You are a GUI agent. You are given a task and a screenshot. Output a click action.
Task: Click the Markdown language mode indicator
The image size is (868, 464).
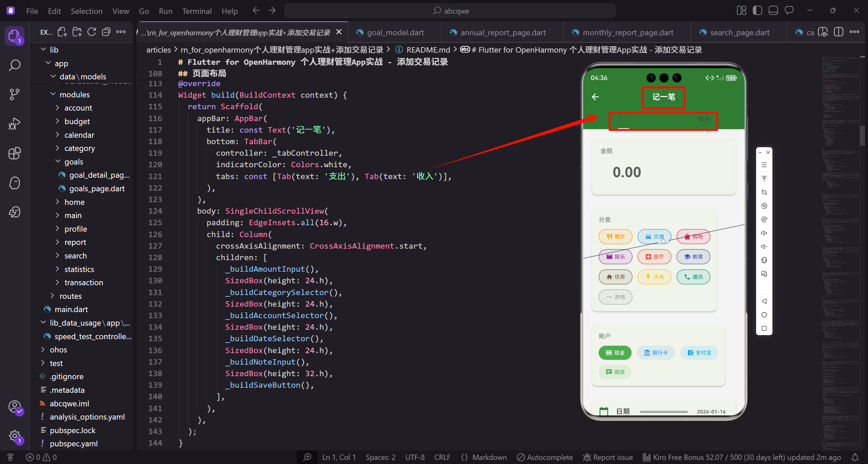click(x=489, y=457)
